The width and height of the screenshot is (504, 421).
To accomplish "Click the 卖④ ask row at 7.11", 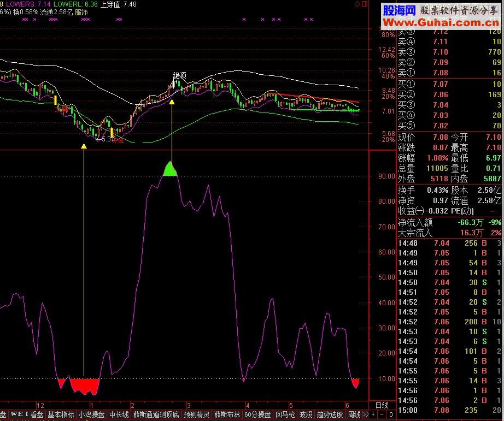I will (449, 41).
